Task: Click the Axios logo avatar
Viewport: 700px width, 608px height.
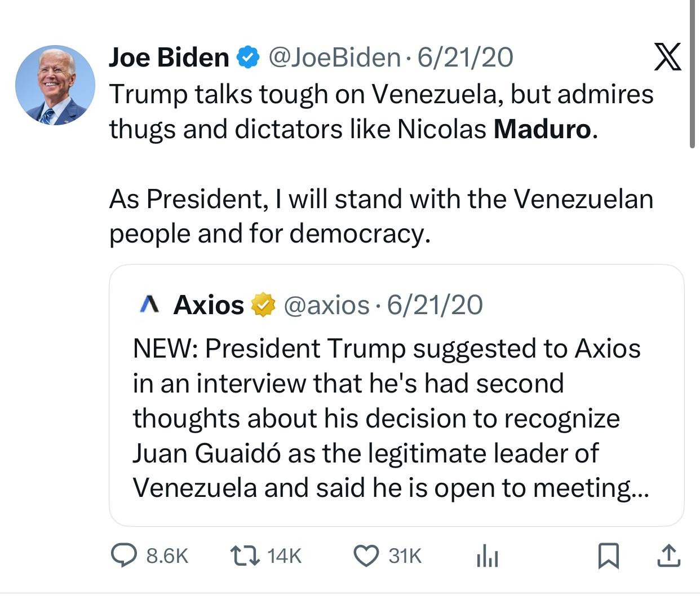Action: (x=149, y=305)
